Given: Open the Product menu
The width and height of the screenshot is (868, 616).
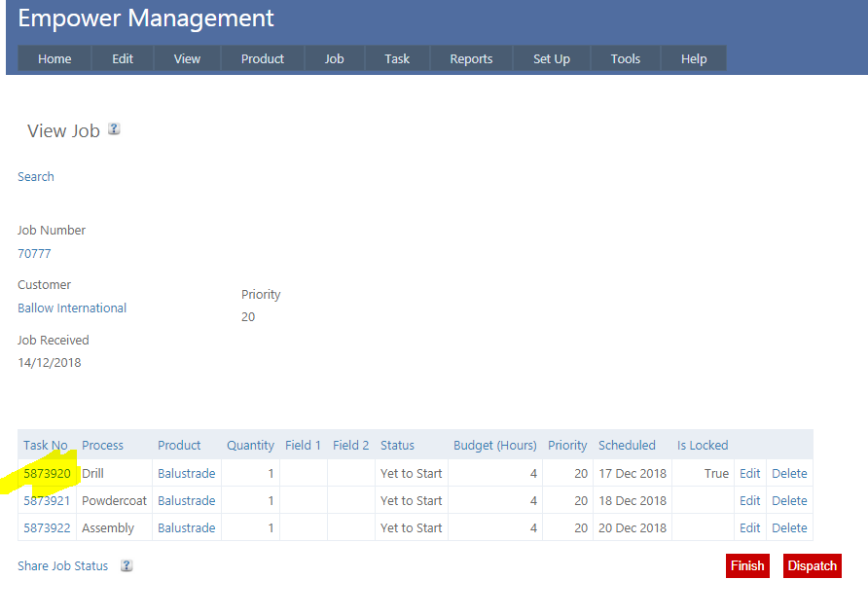Looking at the screenshot, I should (x=263, y=59).
